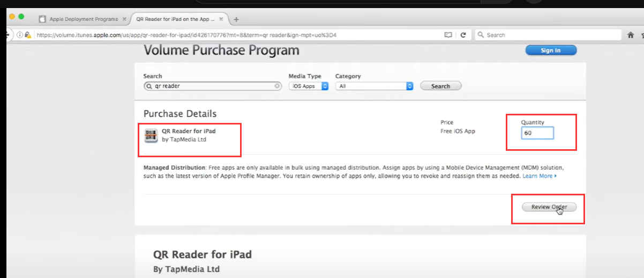644x278 pixels.
Task: Click the 'By TapMedia Ltd' heading below
Action: click(x=186, y=269)
